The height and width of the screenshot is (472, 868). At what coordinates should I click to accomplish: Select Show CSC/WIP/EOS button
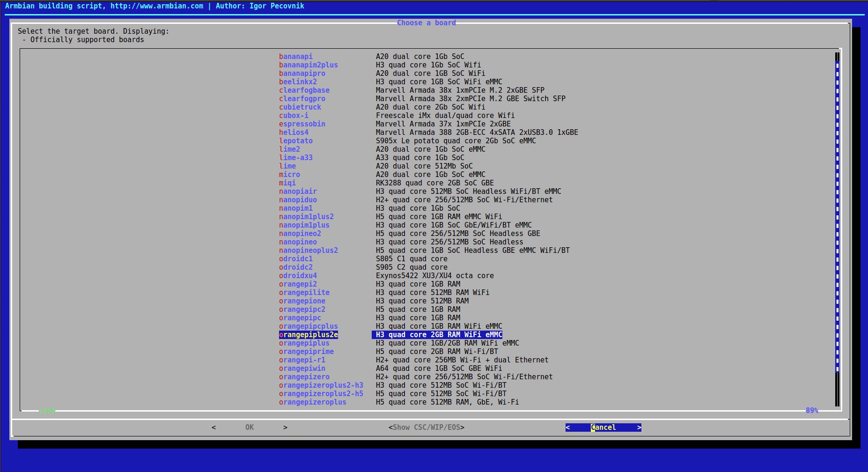(427, 428)
